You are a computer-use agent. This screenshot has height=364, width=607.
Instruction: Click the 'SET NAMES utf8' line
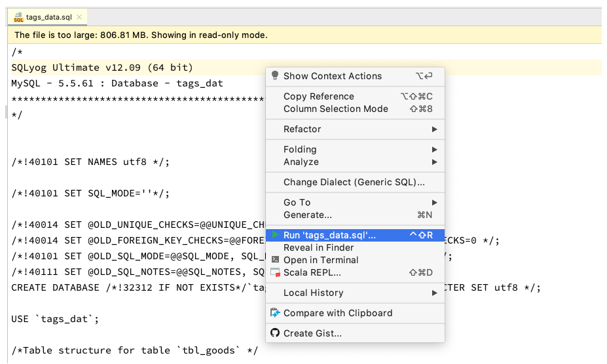(x=90, y=162)
